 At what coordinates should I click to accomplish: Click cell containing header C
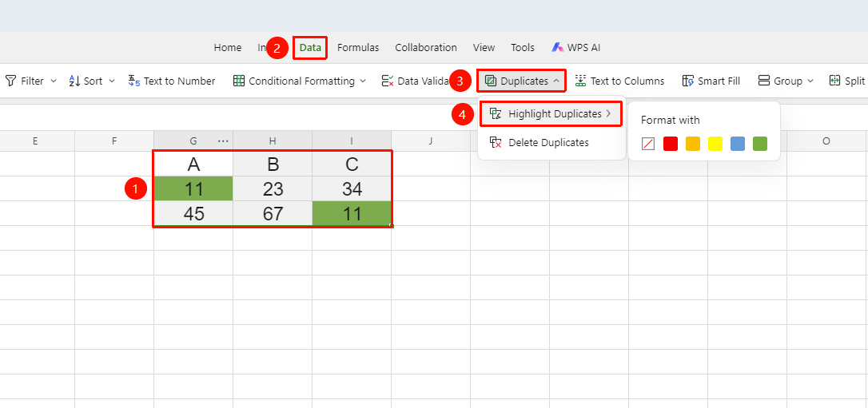352,164
